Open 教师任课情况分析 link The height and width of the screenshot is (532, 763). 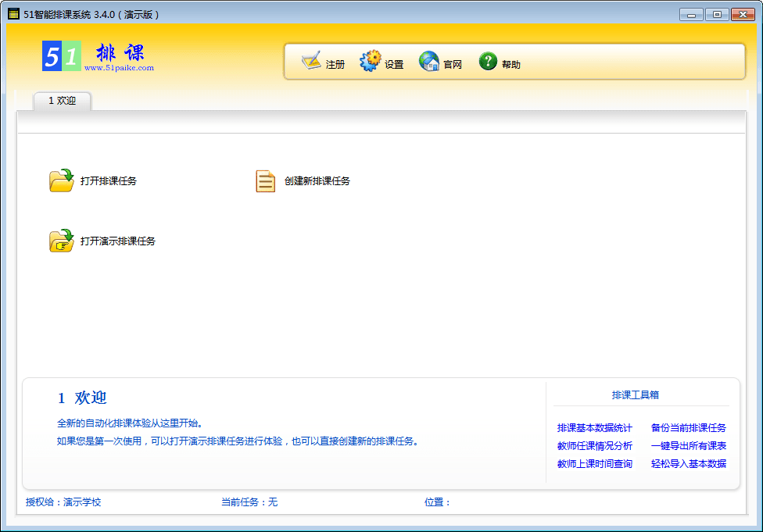click(x=594, y=446)
